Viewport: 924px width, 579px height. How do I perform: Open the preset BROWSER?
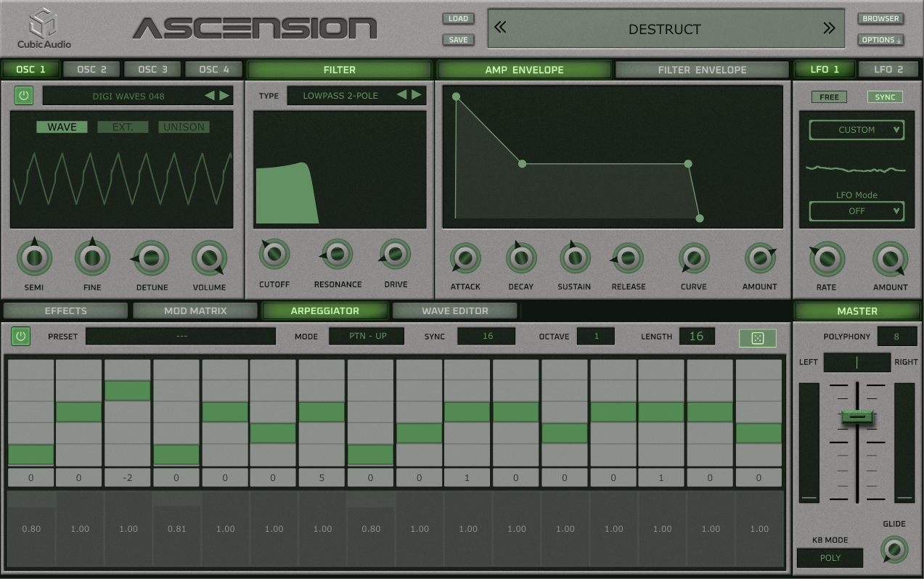pos(880,19)
